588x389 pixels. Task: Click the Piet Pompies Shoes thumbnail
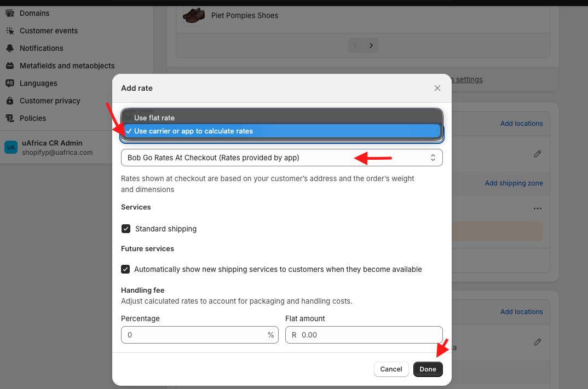(194, 15)
